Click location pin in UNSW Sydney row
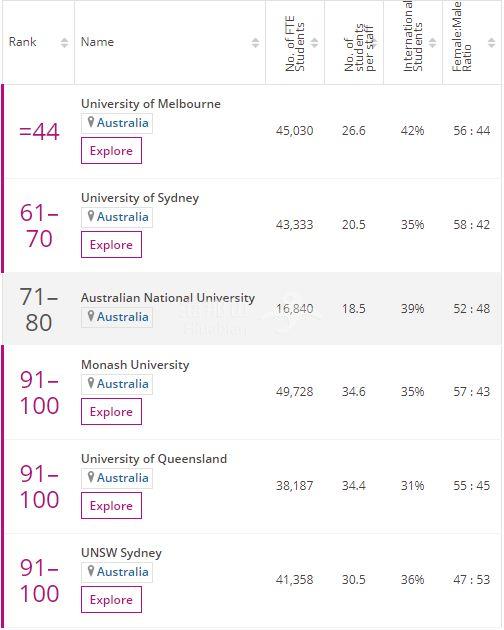The width and height of the screenshot is (504, 630). [x=91, y=571]
